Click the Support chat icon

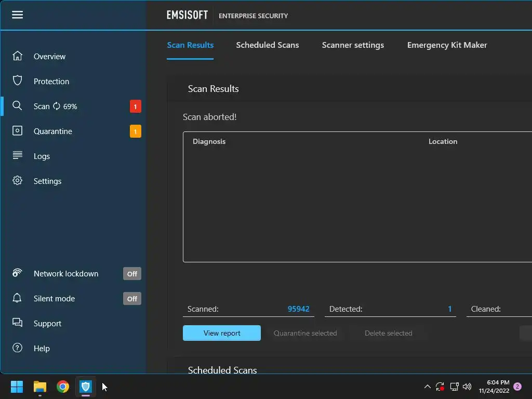17,323
